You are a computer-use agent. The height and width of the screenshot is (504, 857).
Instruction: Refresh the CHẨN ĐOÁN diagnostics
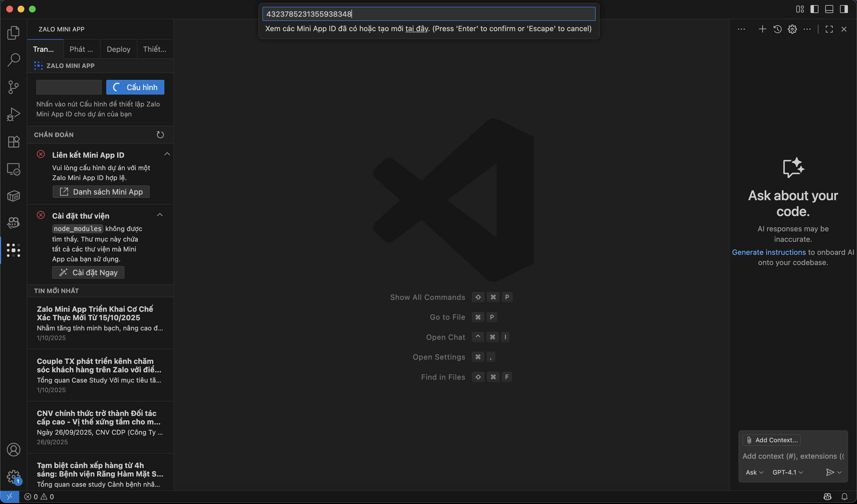pos(160,134)
